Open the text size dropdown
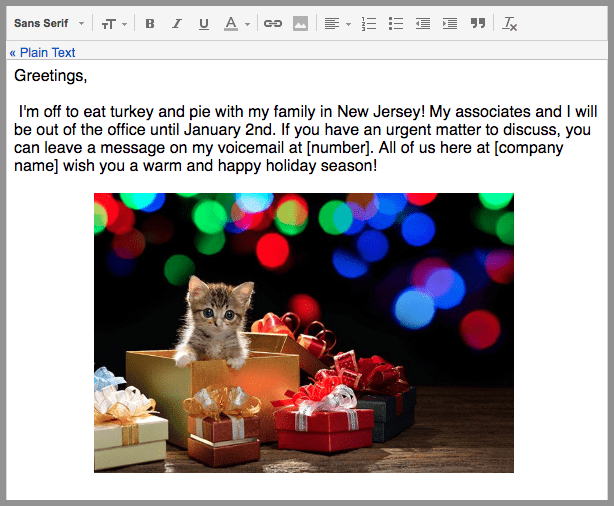The image size is (614, 506). (x=113, y=23)
